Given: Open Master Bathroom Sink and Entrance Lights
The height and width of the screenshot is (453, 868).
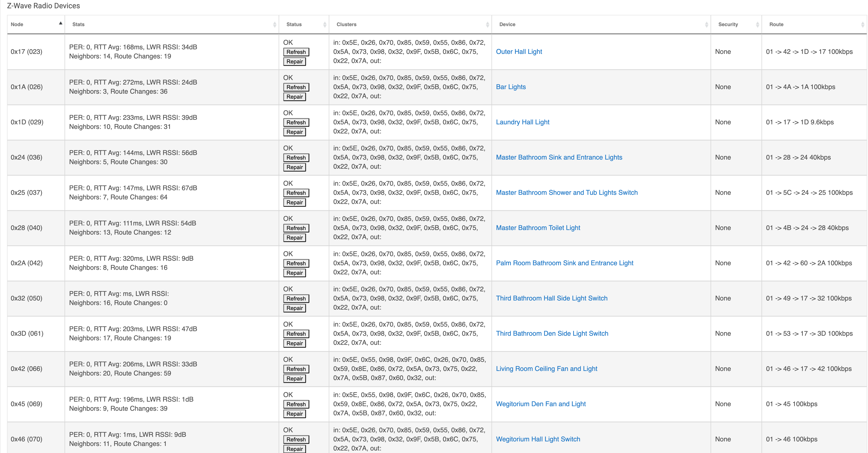Looking at the screenshot, I should (x=559, y=157).
